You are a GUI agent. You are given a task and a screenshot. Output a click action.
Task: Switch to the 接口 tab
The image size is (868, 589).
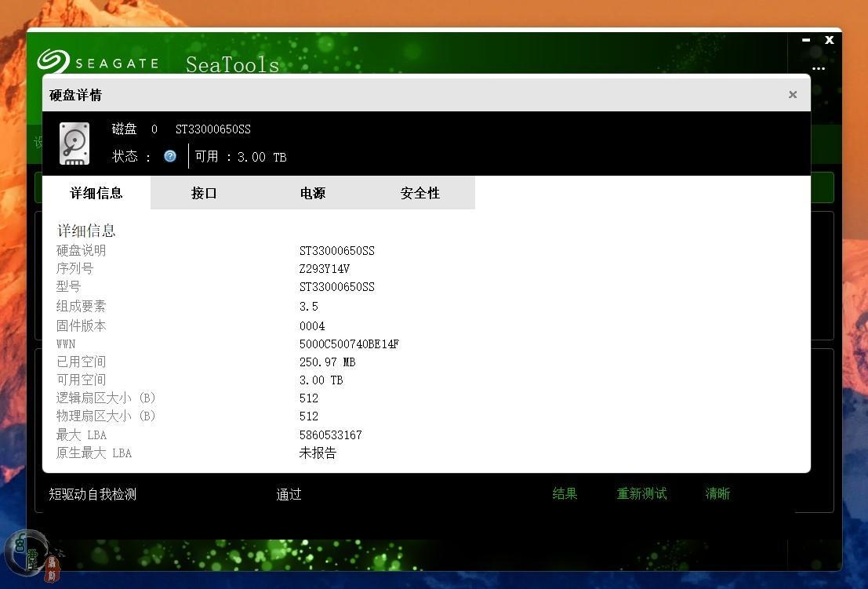204,193
